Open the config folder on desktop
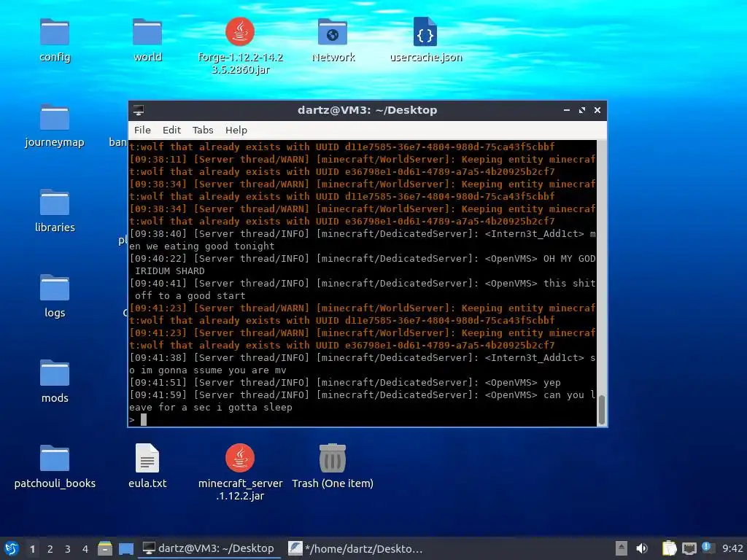 (x=54, y=32)
